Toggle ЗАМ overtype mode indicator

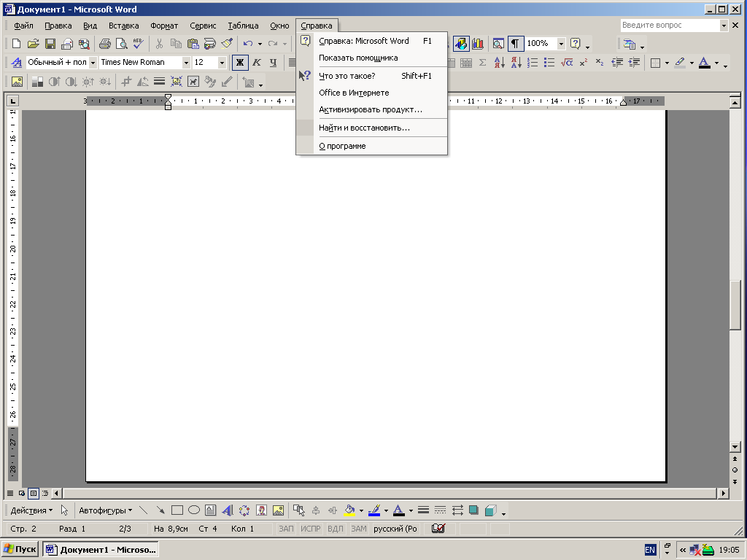pyautogui.click(x=359, y=529)
